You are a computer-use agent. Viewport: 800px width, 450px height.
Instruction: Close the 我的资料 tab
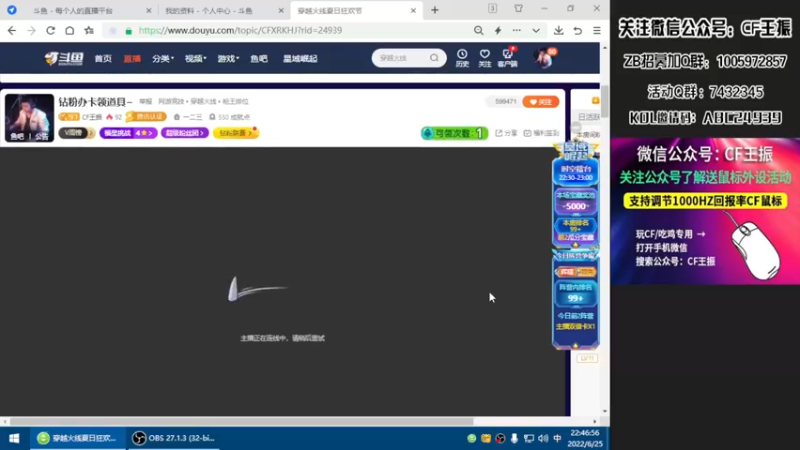pos(281,11)
